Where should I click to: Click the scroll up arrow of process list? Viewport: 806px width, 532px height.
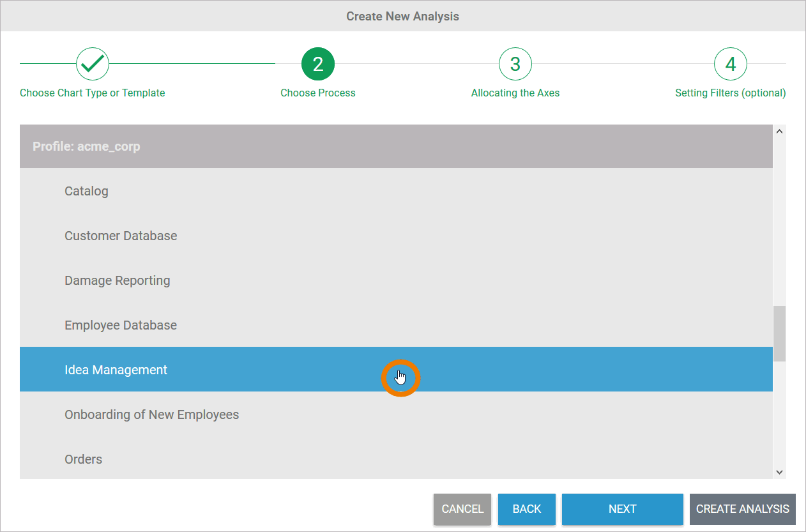pos(779,132)
